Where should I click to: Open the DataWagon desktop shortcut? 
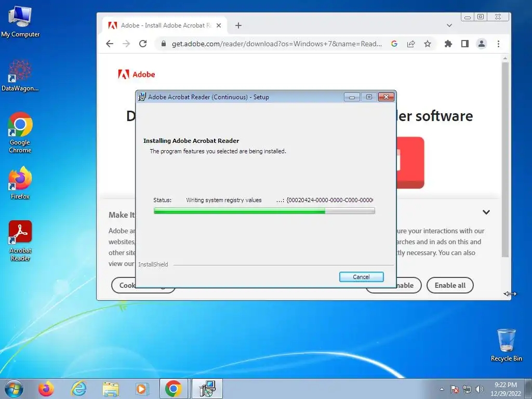[x=20, y=75]
